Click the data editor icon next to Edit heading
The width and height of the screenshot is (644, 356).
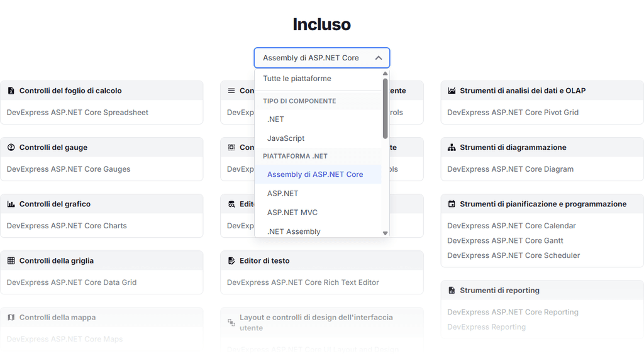[x=231, y=204]
